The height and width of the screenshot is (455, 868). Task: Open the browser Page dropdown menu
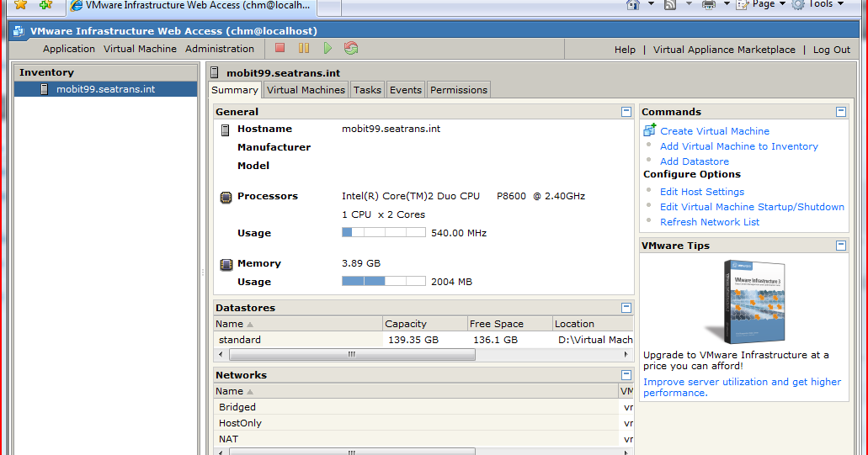click(x=761, y=4)
